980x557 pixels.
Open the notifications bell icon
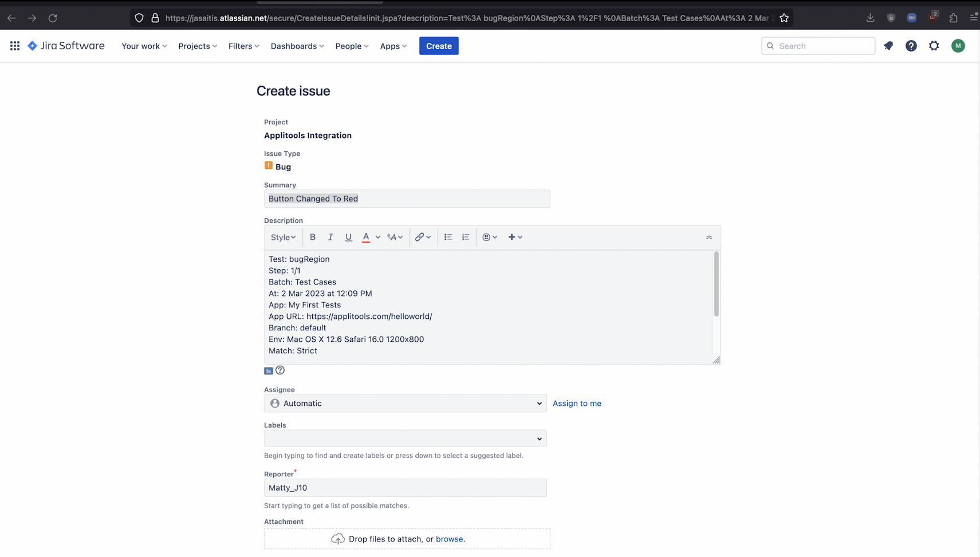888,46
